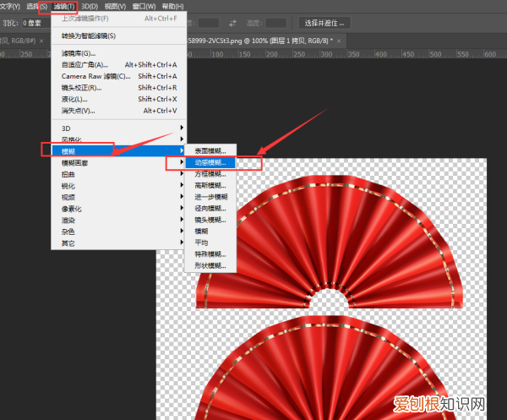The width and height of the screenshot is (507, 420).
Task: Open the 窗口(W) menu
Action: point(153,6)
